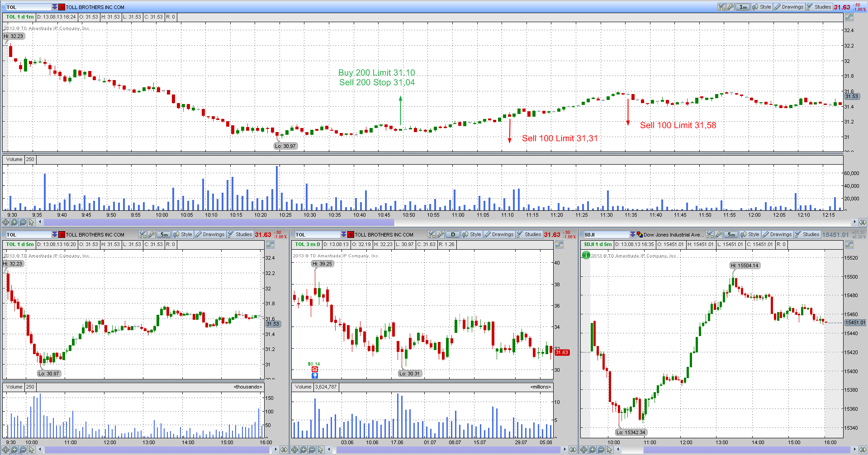Open Style button in the $DJI chart
The width and height of the screenshot is (868, 455).
[750, 234]
